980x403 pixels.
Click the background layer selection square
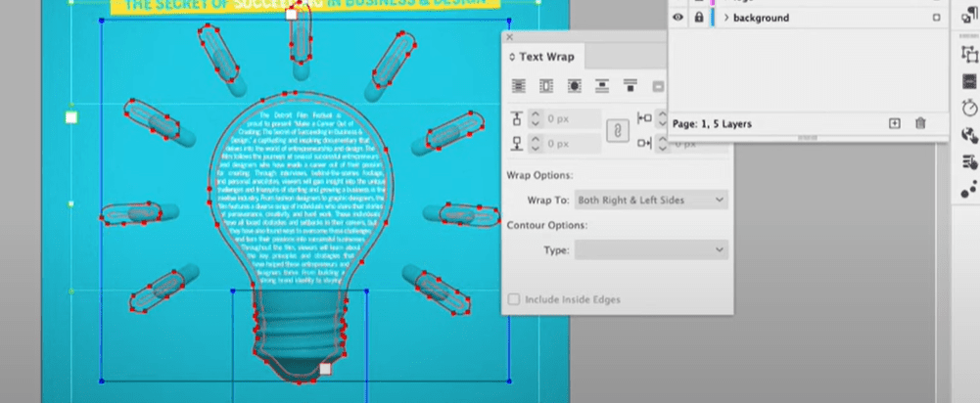point(936,18)
